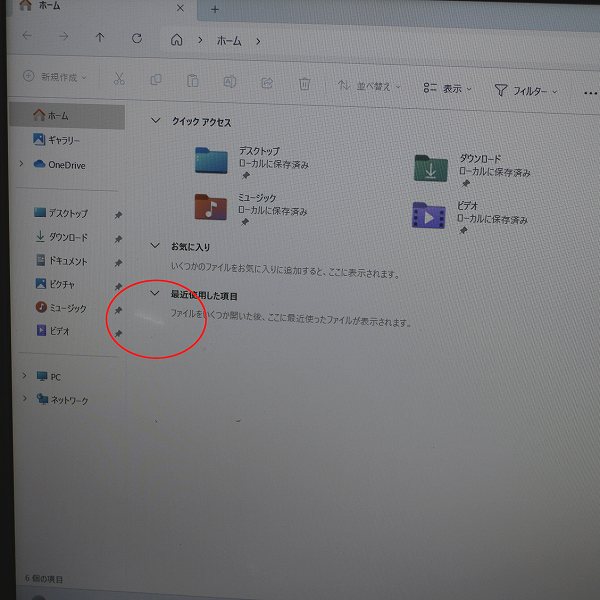
Task: Select ドキュメント in the sidebar
Action: point(66,261)
